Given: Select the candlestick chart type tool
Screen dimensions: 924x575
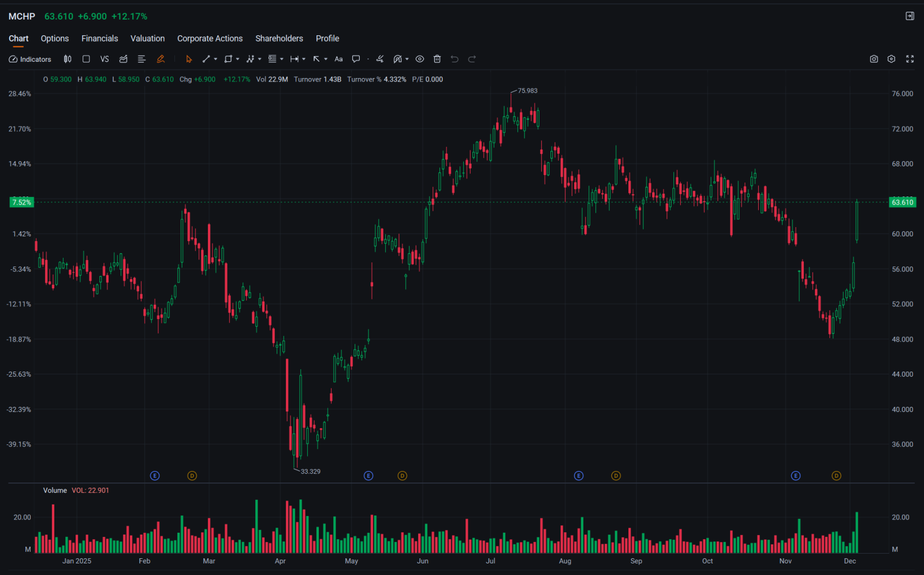Looking at the screenshot, I should coord(68,58).
